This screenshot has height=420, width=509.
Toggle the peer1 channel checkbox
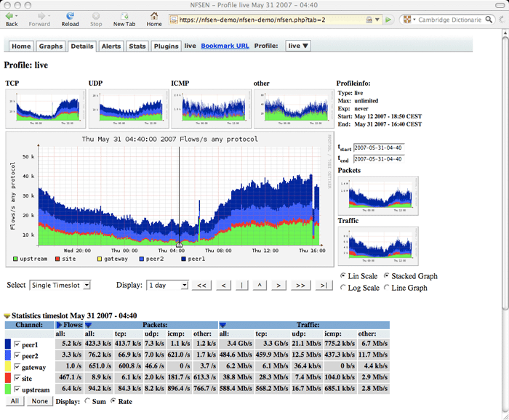coord(17,344)
